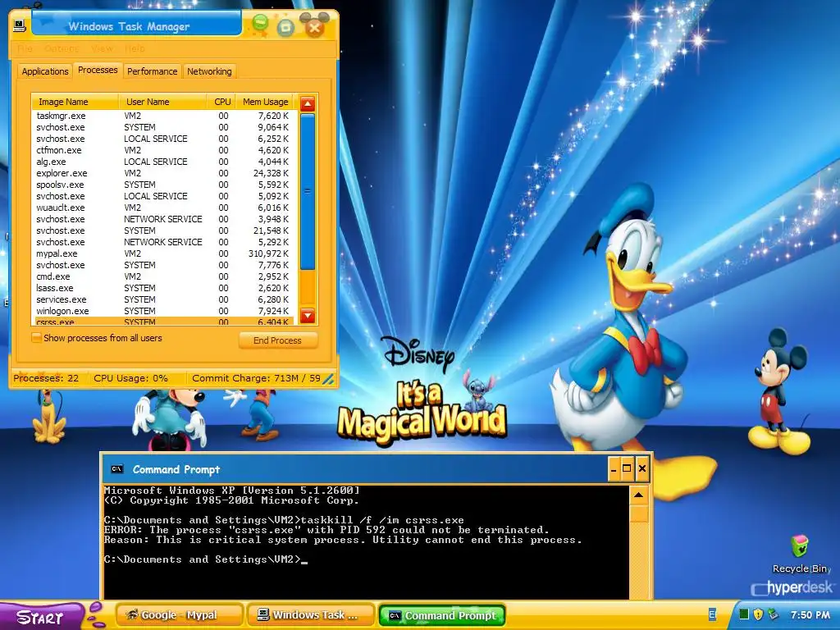The image size is (840, 630).
Task: Sort processes by User Name column
Action: click(163, 102)
